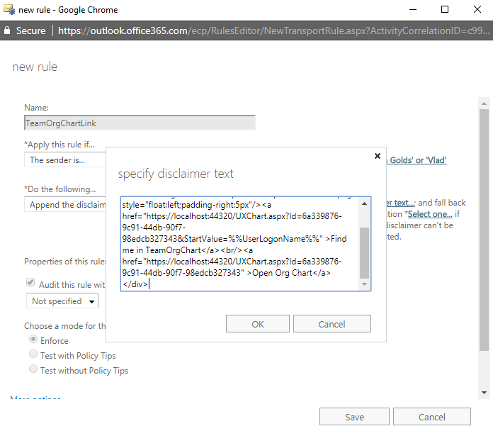Click the disclaimer textbox scroll-up arrow

365,203
